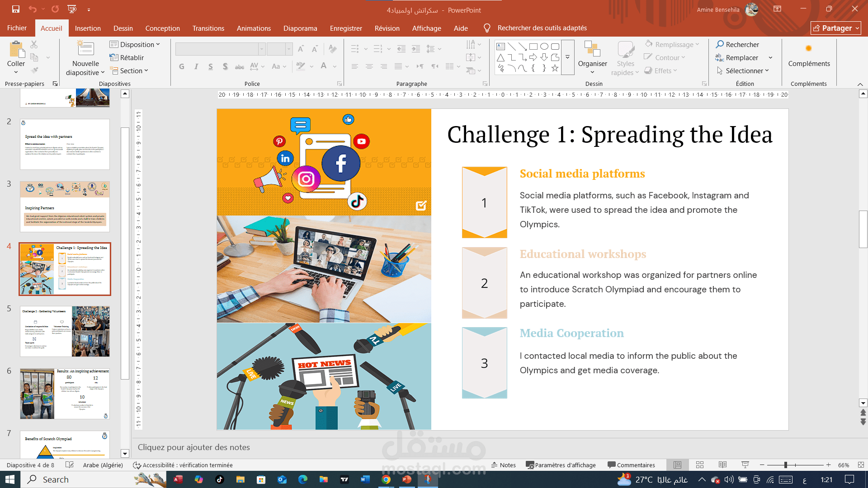This screenshot has width=868, height=488.
Task: Center align text
Action: (369, 66)
